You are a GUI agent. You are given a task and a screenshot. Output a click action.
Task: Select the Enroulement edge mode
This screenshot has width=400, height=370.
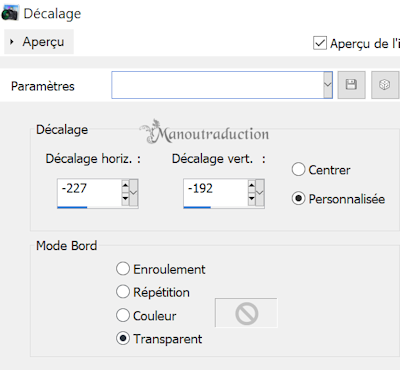coord(123,269)
